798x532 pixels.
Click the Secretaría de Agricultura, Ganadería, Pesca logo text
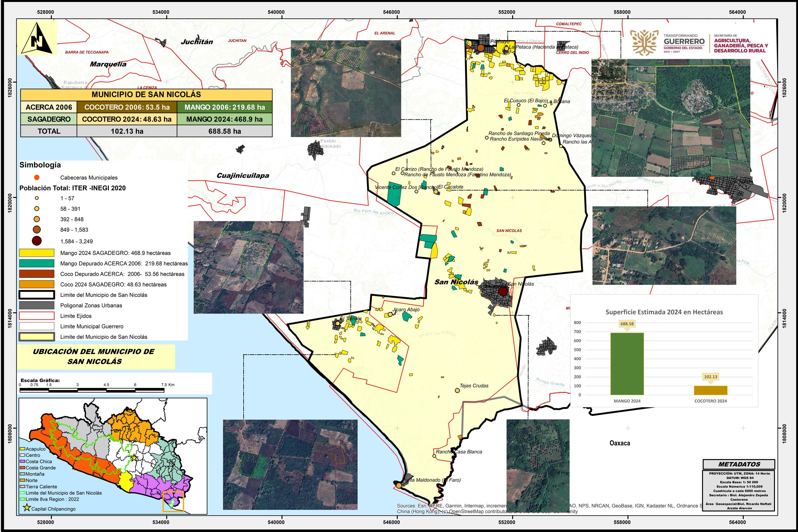741,43
